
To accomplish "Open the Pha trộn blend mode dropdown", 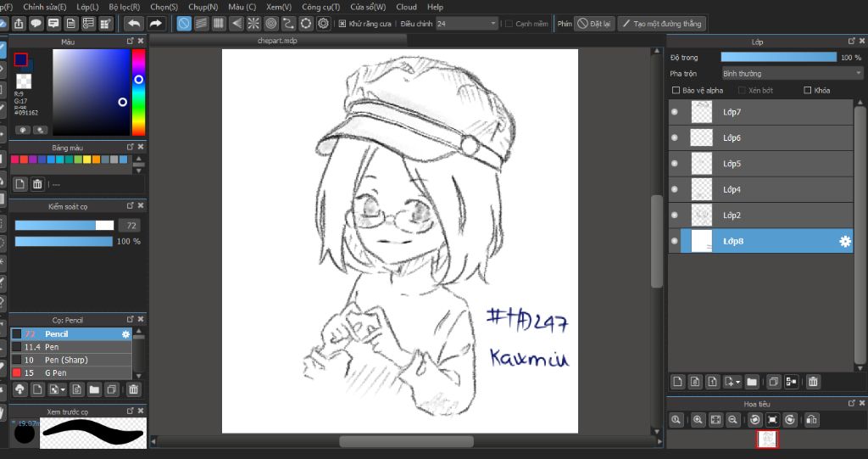I will click(793, 73).
